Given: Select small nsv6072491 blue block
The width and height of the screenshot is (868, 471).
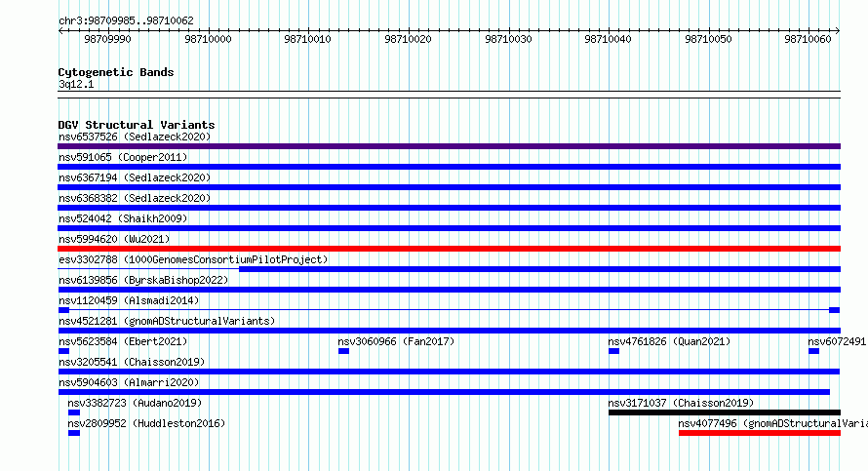Looking at the screenshot, I should [813, 351].
